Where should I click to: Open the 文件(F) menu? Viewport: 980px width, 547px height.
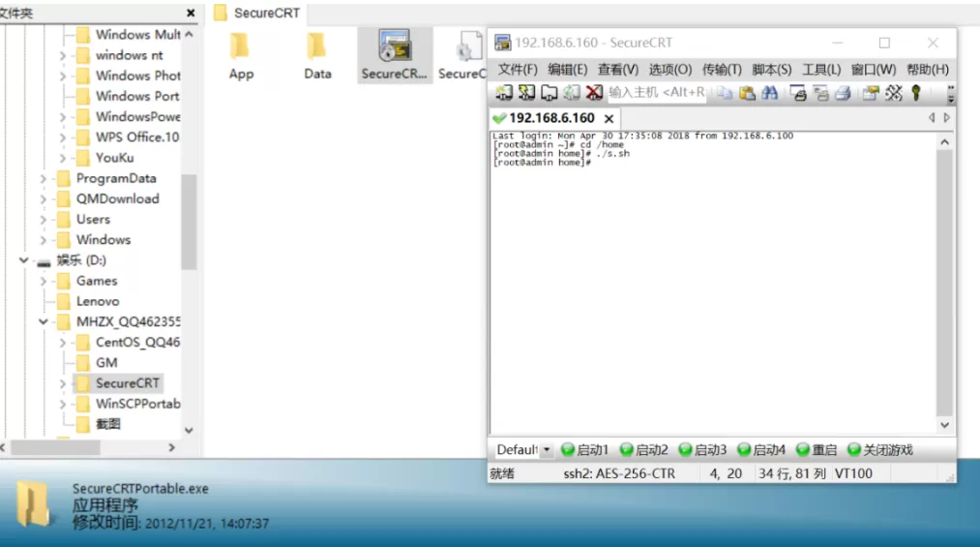coord(517,70)
